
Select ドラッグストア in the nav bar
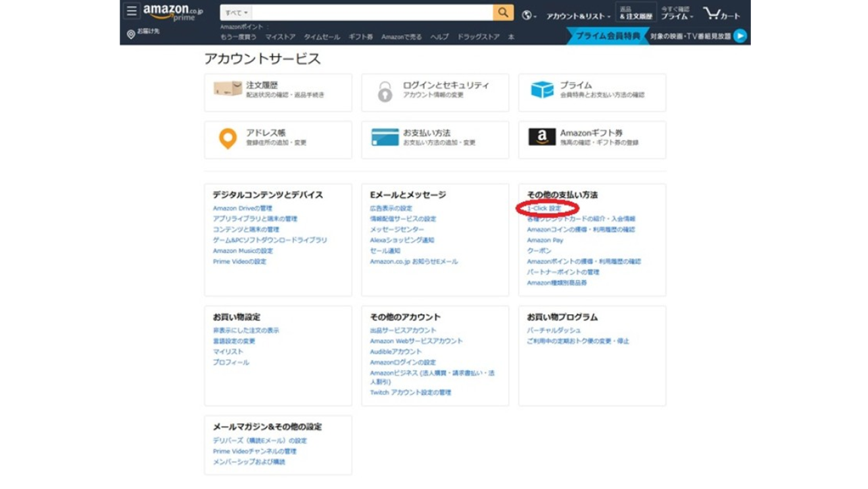click(478, 38)
